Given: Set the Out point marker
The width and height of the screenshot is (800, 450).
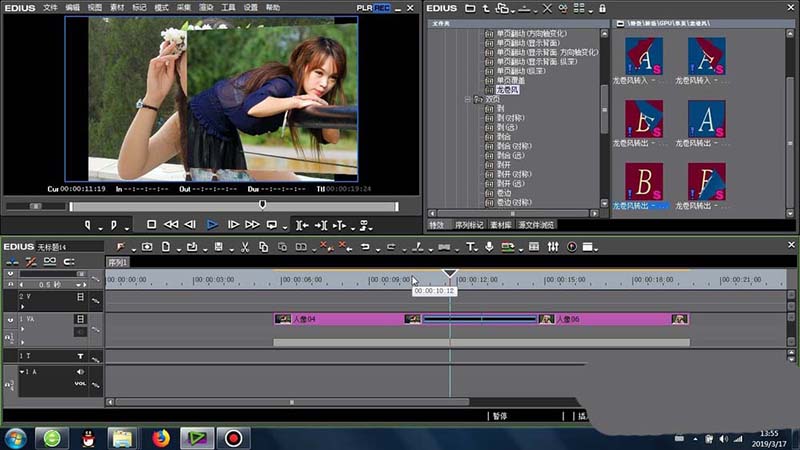Looking at the screenshot, I should coord(113,224).
